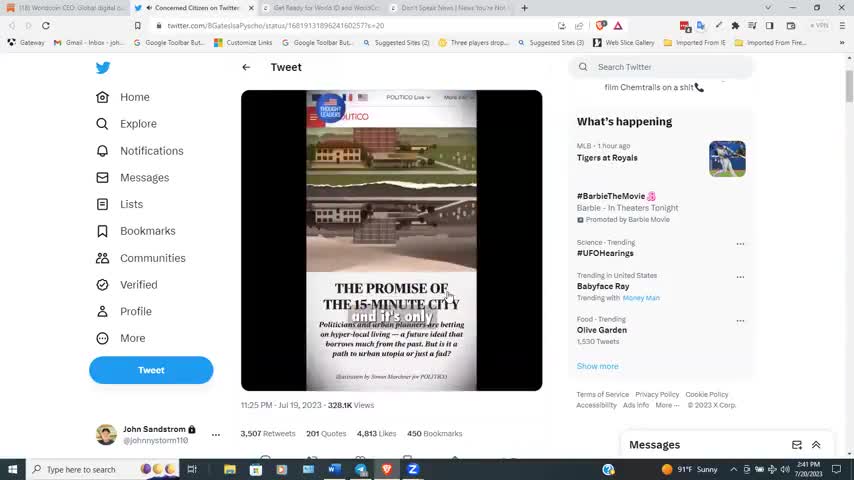This screenshot has height=480, width=854.
Task: Open the Windows Start menu
Action: [13, 469]
